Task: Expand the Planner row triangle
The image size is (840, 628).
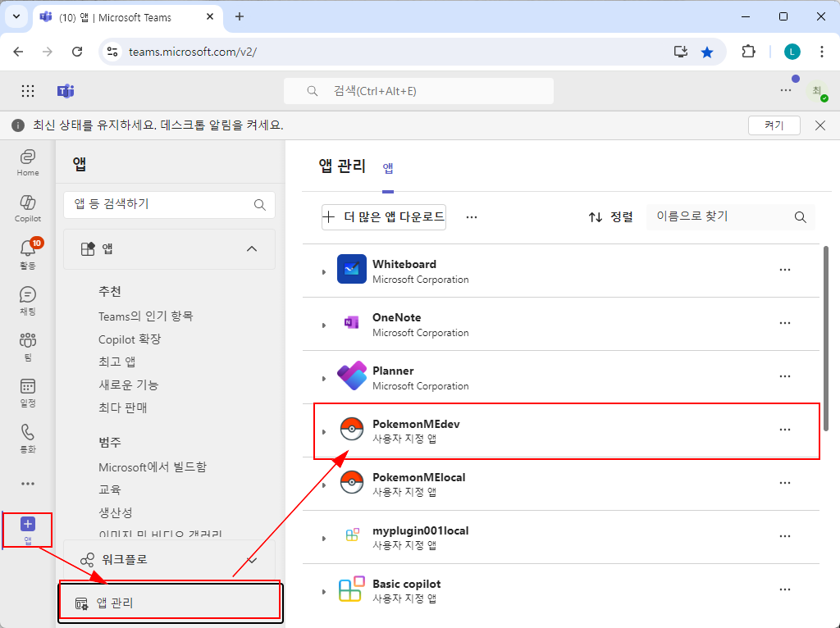Action: point(323,379)
